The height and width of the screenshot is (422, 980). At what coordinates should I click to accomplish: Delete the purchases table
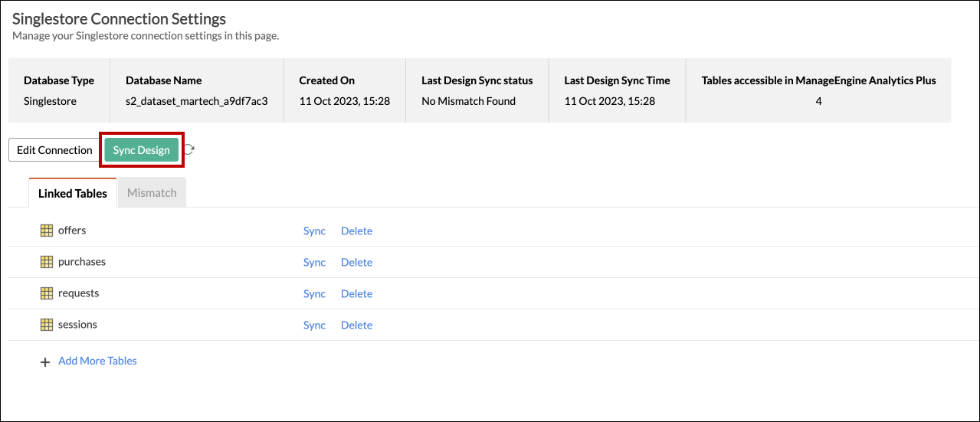pyautogui.click(x=356, y=262)
